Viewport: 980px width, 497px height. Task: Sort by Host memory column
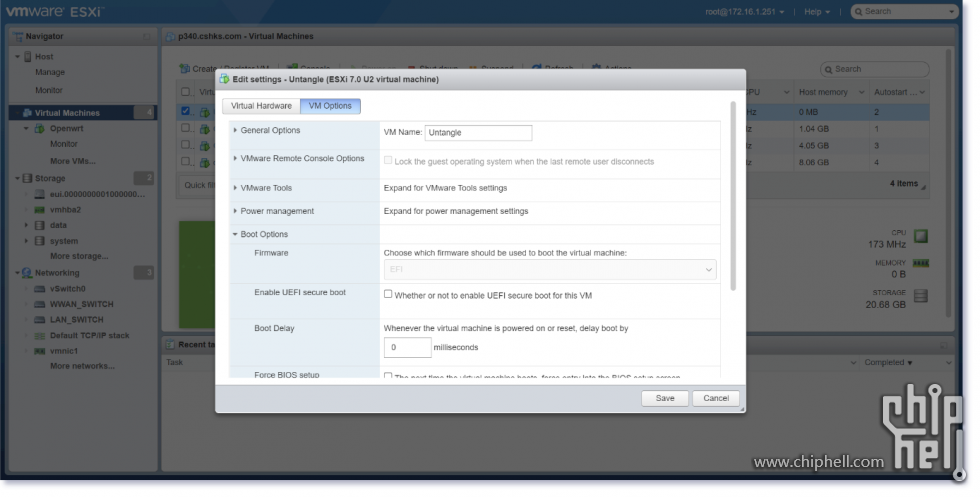coord(822,93)
